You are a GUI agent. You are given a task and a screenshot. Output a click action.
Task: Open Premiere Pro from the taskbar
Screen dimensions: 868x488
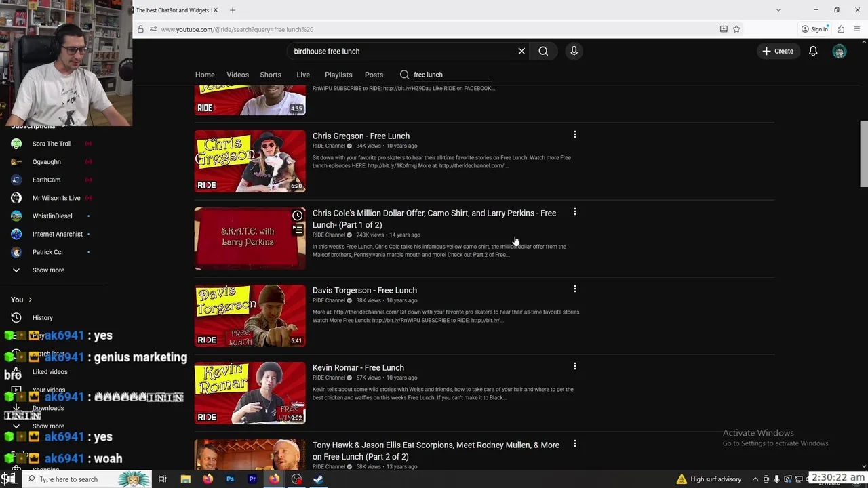click(x=252, y=479)
